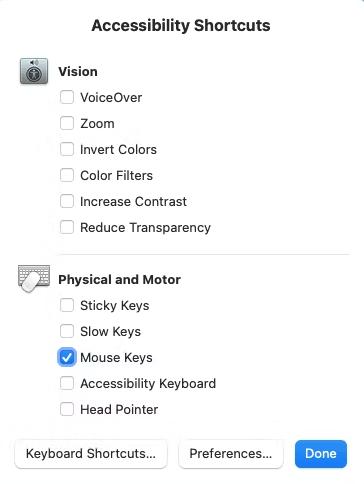Open Keyboard Shortcuts… button
The height and width of the screenshot is (484, 364).
(91, 454)
